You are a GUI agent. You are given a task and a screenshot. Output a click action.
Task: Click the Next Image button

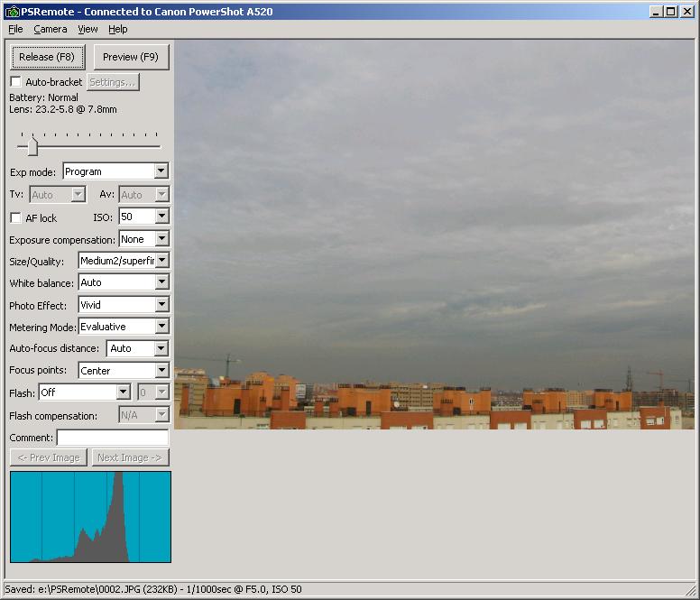130,457
